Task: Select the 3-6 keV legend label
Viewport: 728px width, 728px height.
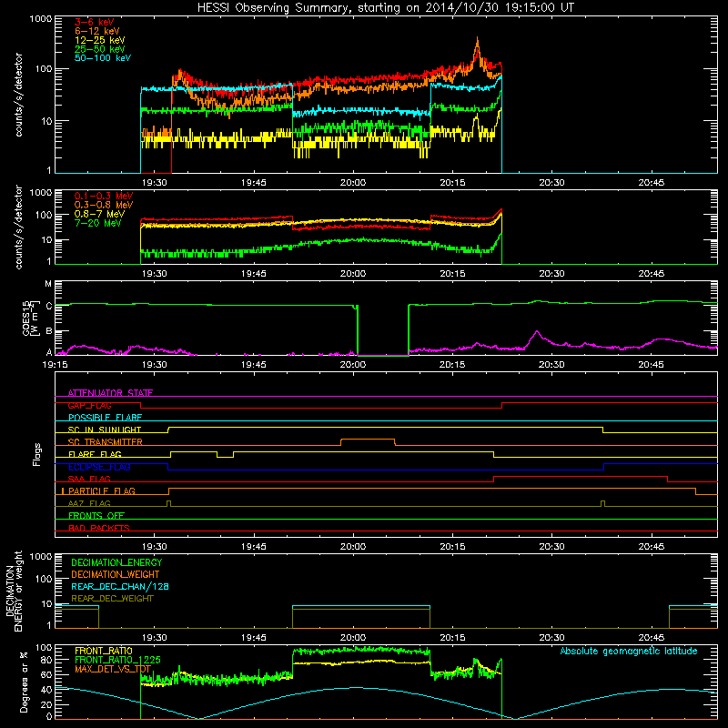Action: pos(95,22)
